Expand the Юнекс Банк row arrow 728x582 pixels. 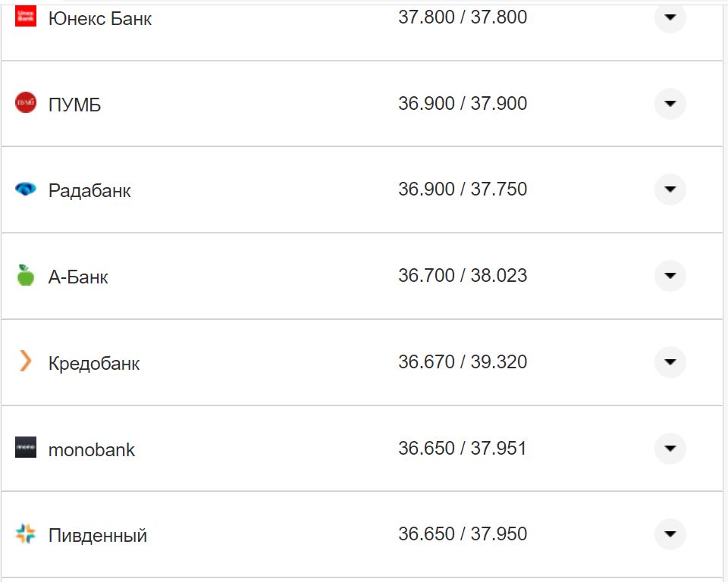tap(670, 17)
